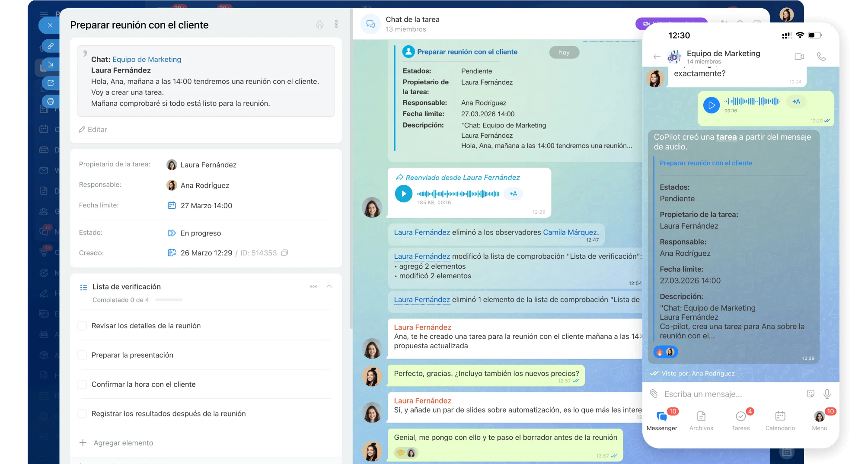Attach file paperclip icon in mobile input
Viewport: 868px width, 464px height.
(x=654, y=394)
